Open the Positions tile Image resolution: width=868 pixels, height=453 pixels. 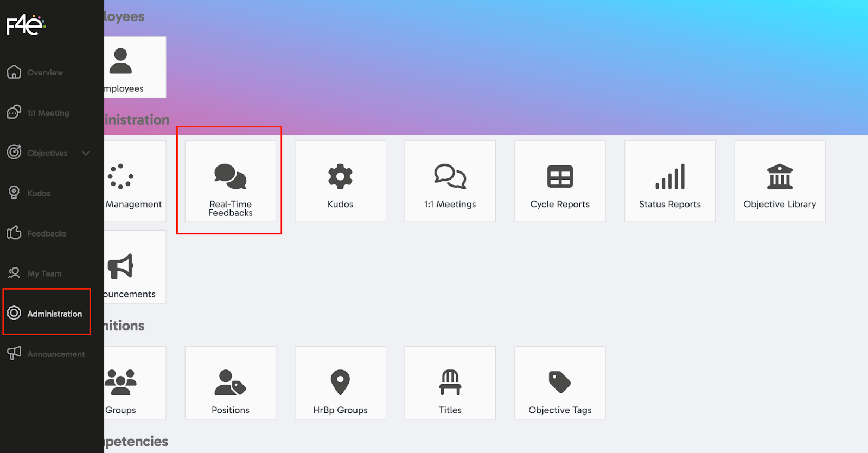[x=230, y=383]
